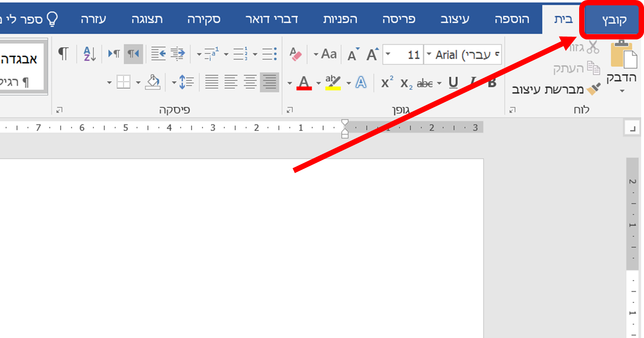Open the Bullets library dropdown arrow

[x=255, y=54]
